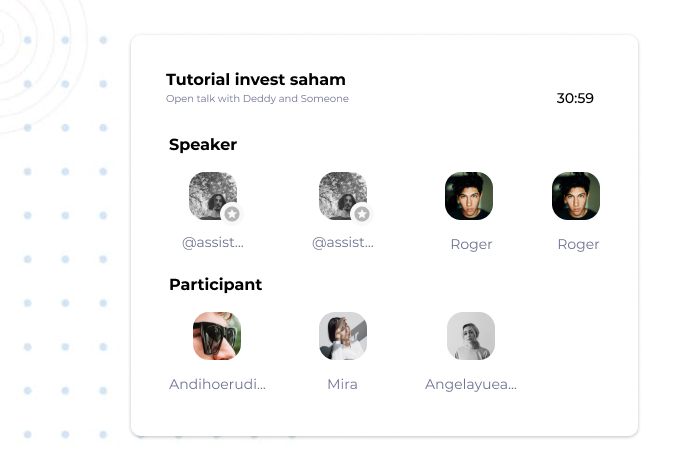
Task: Click the Speaker section heading
Action: 203,144
